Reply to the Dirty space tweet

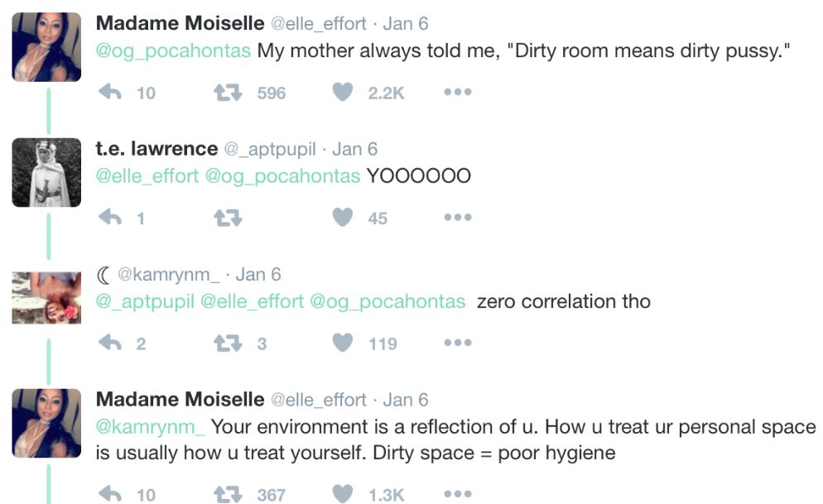point(110,494)
